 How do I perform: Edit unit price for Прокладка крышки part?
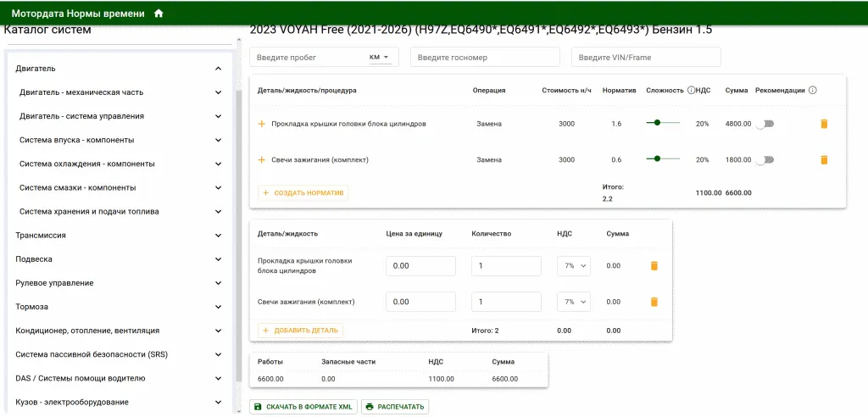[x=420, y=266]
